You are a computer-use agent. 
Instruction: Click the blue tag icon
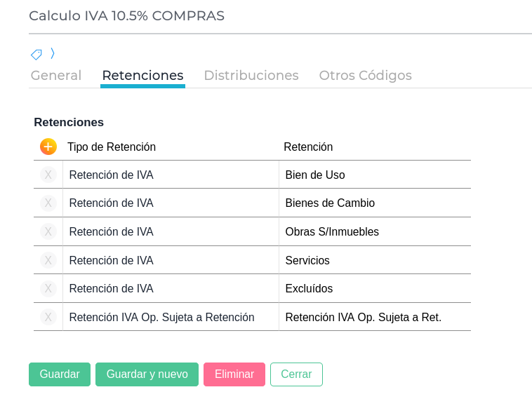tap(36, 54)
